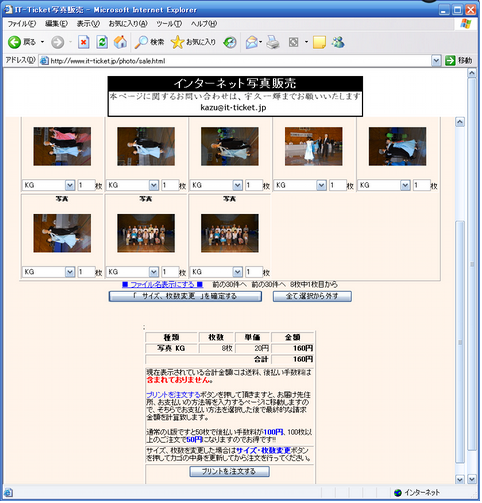
Task: Open the 編集(E) menu
Action: (56, 24)
